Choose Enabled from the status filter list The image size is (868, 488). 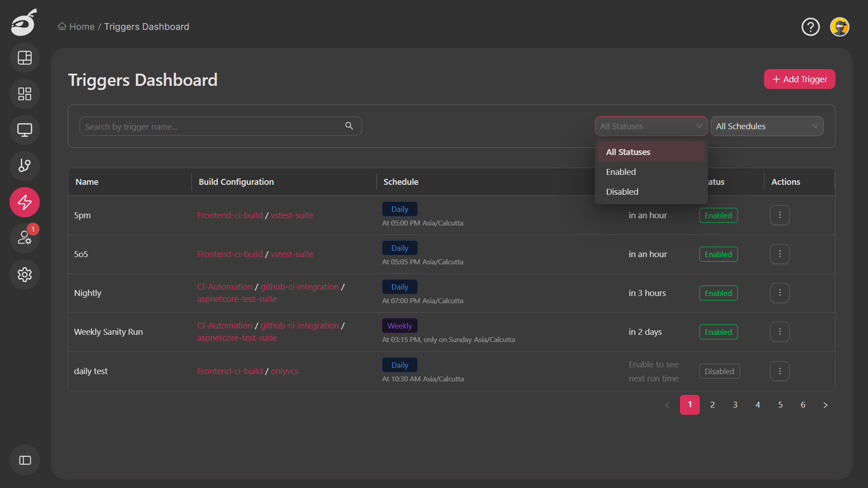[621, 172]
